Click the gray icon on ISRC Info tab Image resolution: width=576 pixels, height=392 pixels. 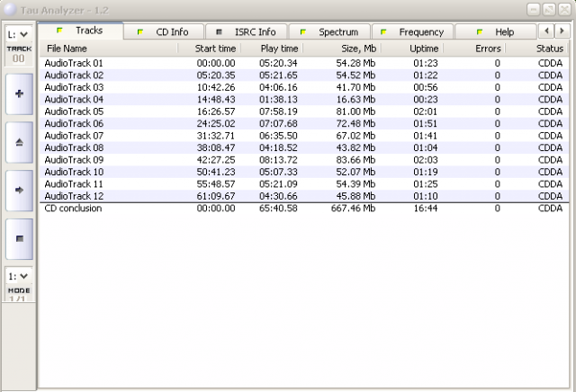click(219, 32)
